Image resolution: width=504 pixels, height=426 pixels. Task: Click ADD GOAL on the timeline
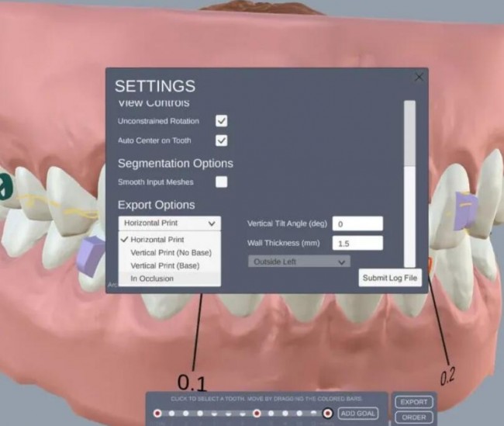[357, 413]
